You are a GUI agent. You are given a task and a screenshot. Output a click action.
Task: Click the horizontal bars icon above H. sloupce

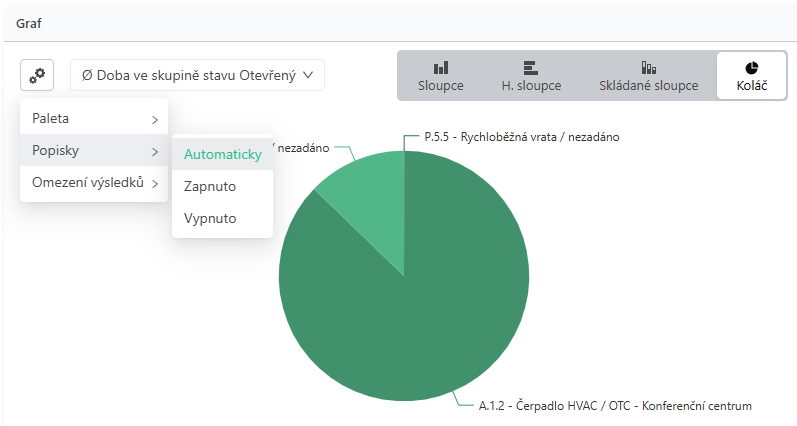click(x=531, y=68)
